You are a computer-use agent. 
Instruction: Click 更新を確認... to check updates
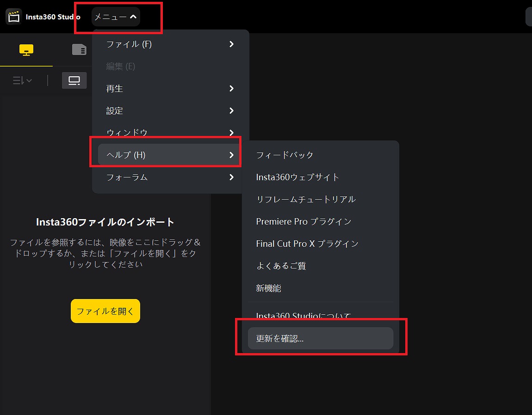pos(321,338)
